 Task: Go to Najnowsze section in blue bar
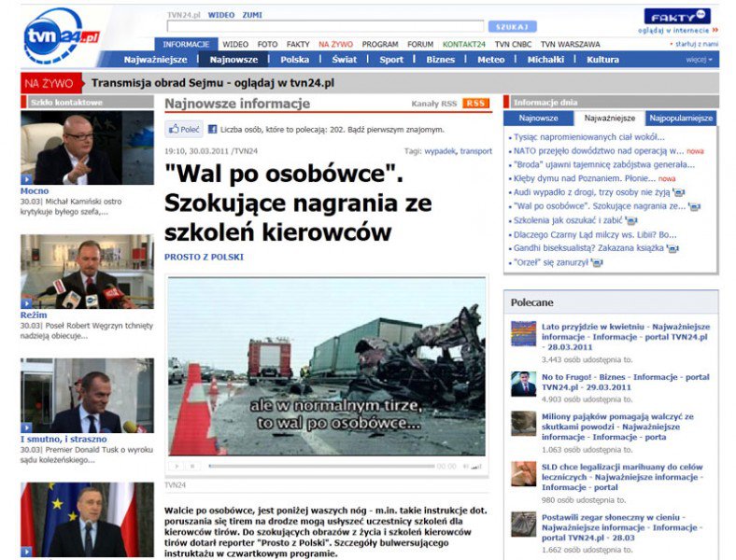coord(234,60)
